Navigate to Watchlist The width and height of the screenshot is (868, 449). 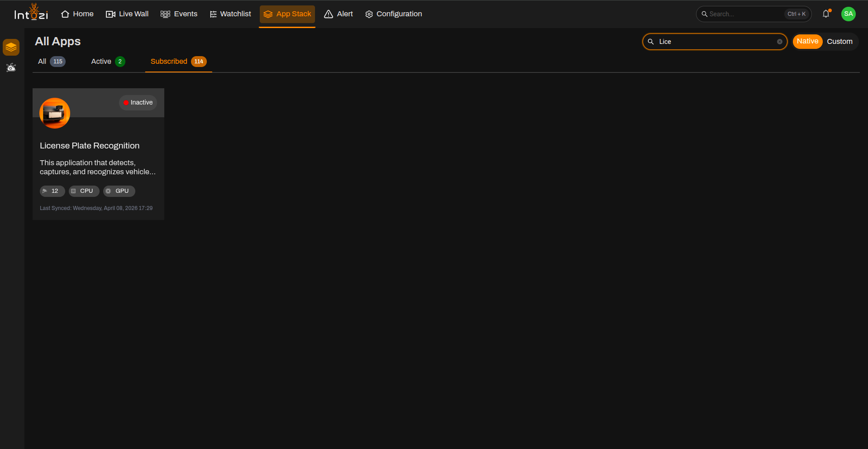(230, 14)
